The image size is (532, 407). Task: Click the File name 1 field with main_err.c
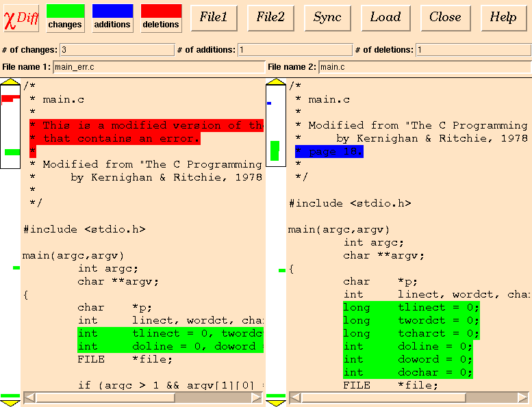tap(158, 67)
